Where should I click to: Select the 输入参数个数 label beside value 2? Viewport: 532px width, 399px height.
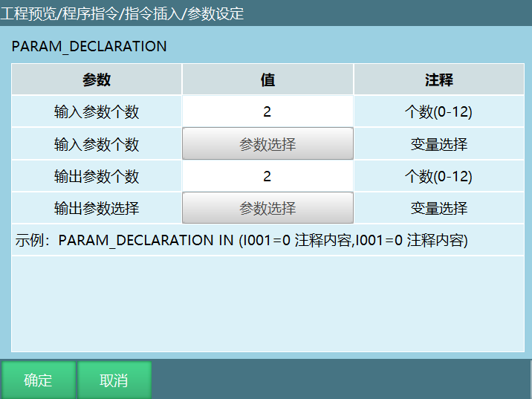97,112
